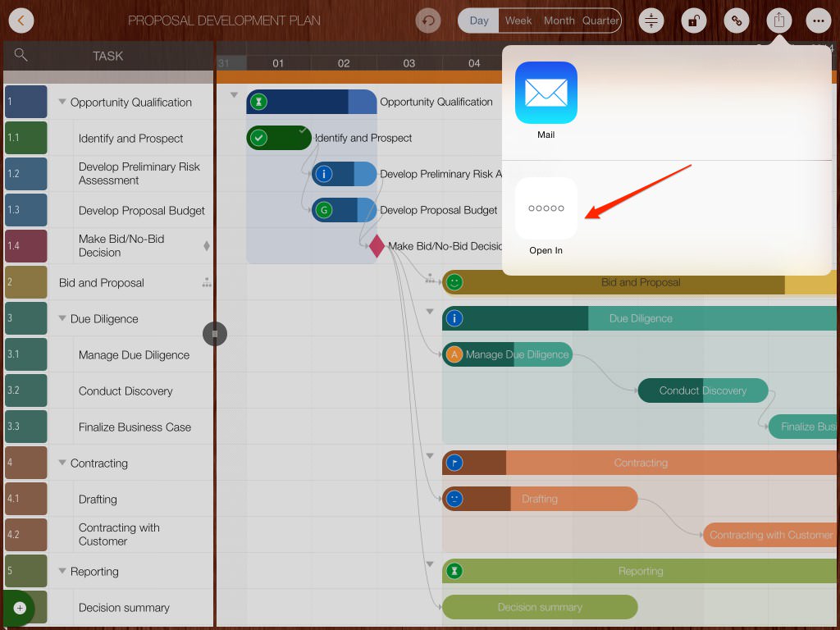Select the Quarter view tab
The height and width of the screenshot is (630, 840).
[600, 21]
